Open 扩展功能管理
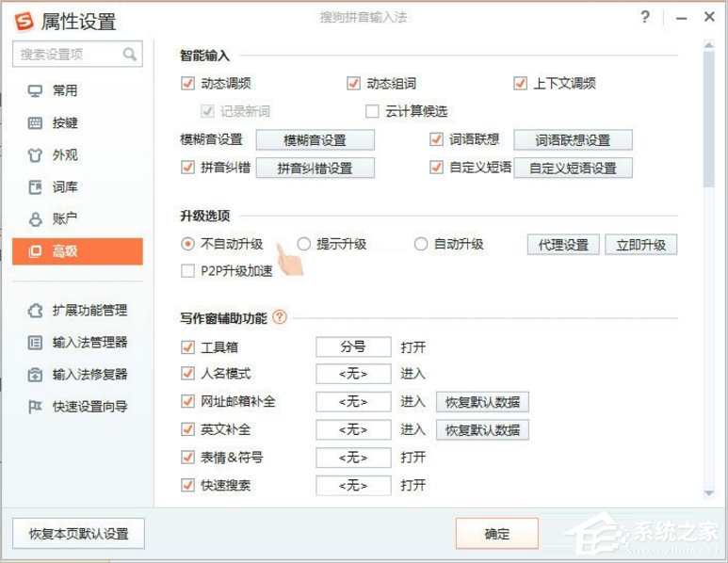 coord(77,311)
